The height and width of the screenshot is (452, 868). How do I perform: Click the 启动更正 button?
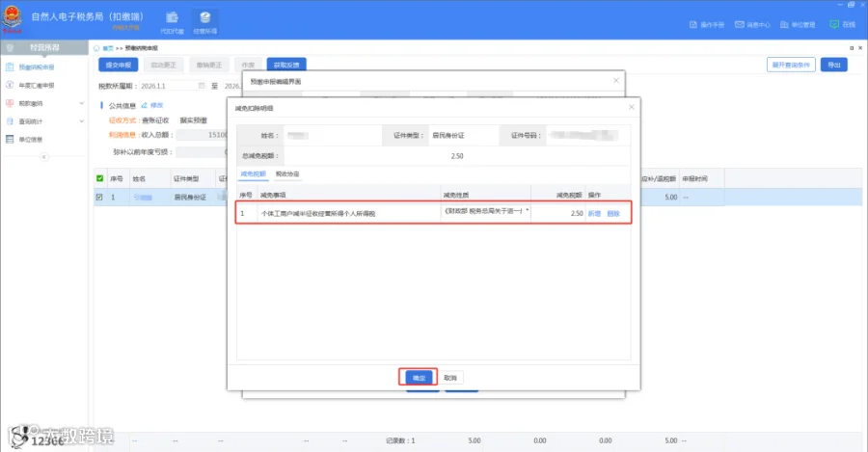pyautogui.click(x=163, y=65)
